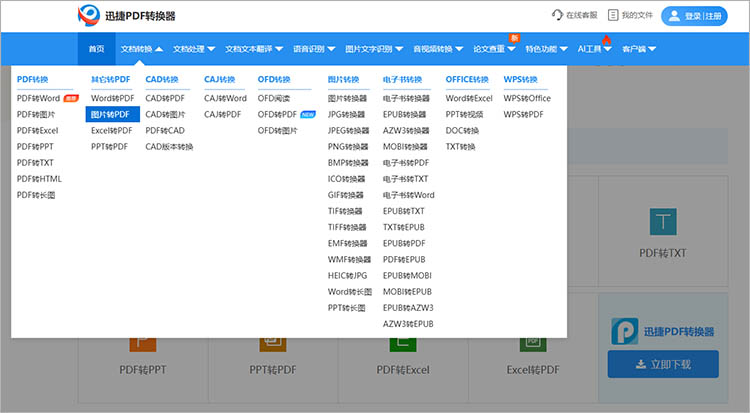The image size is (750, 413).
Task: Select 图片转PDF in the menu
Action: click(x=110, y=114)
